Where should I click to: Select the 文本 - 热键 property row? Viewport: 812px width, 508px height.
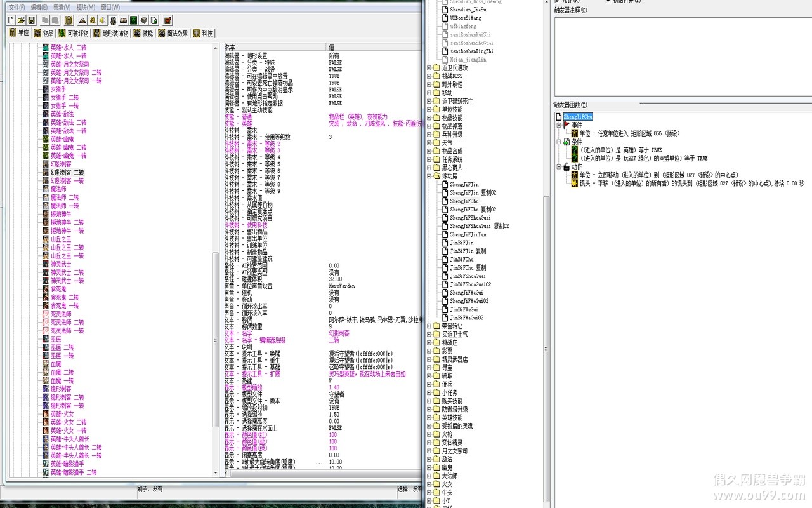(x=324, y=380)
